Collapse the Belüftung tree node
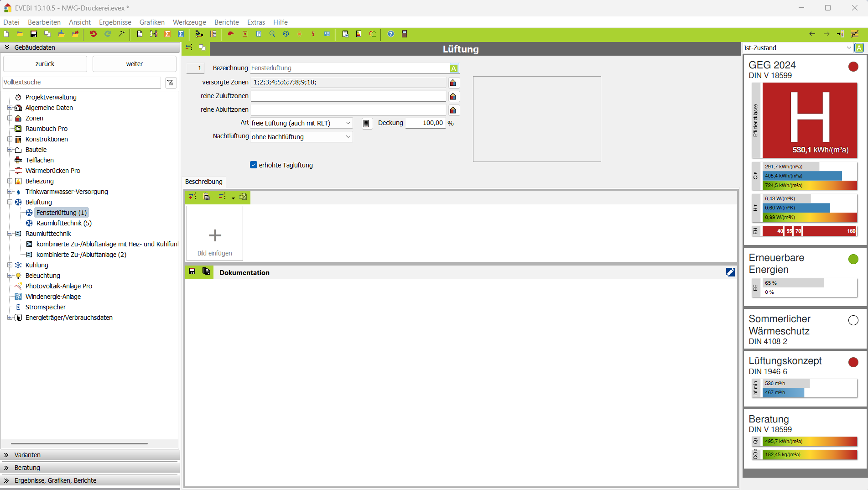This screenshot has height=490, width=868. 10,202
